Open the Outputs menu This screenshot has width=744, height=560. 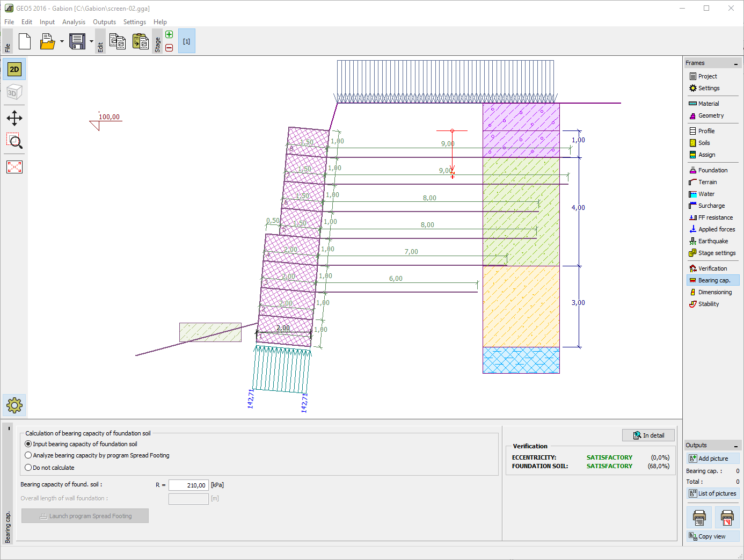click(x=104, y=22)
